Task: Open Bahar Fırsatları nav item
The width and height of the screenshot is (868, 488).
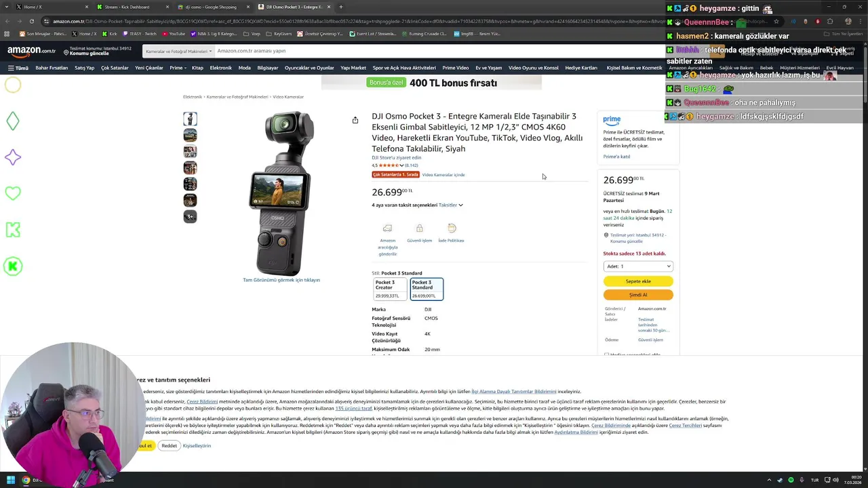Action: tap(52, 68)
